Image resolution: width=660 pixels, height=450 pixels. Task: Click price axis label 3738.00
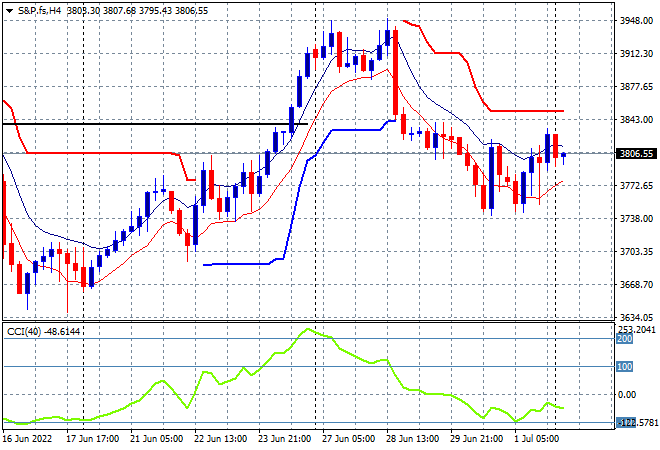pyautogui.click(x=636, y=218)
